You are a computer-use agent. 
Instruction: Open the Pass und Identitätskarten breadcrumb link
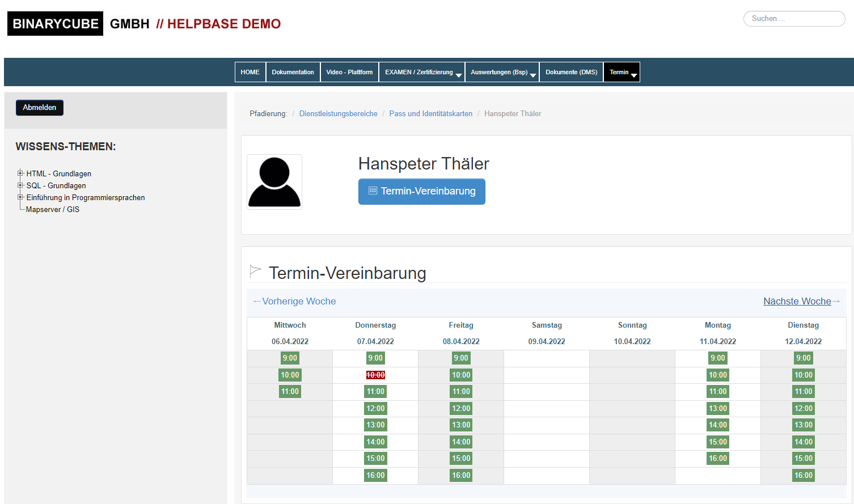430,113
